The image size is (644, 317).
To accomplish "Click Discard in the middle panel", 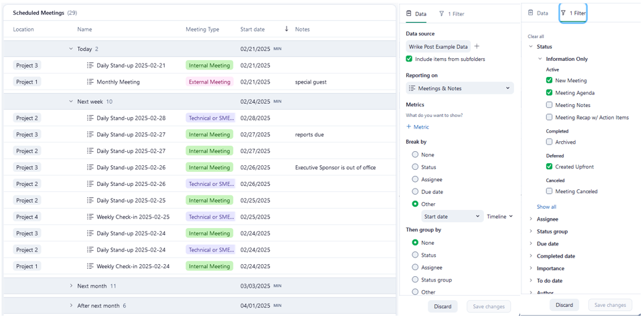I will pos(442,306).
